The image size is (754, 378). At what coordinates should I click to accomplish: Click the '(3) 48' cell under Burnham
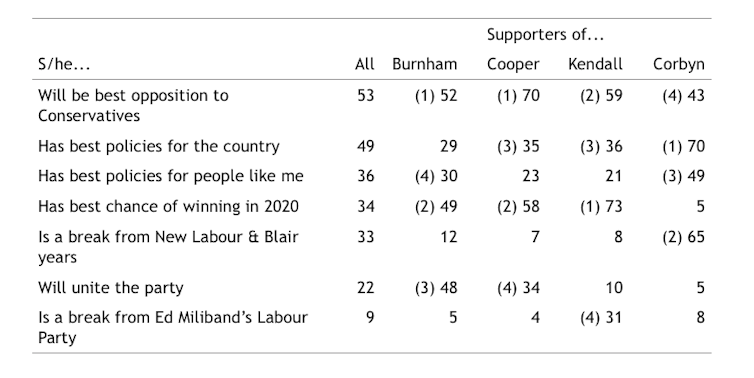pos(436,288)
